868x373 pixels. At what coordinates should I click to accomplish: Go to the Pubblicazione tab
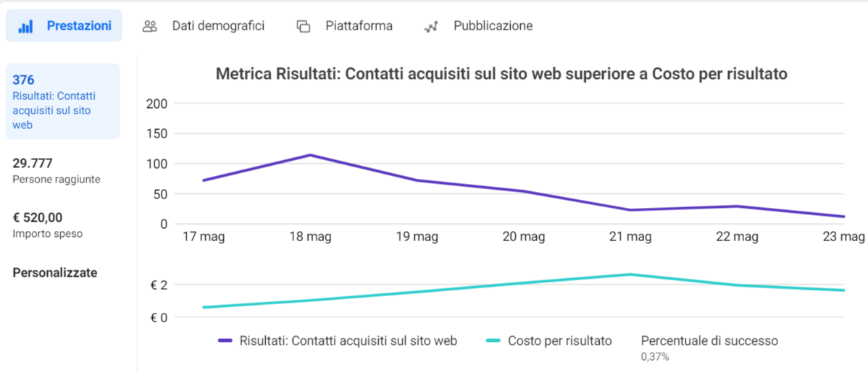493,26
